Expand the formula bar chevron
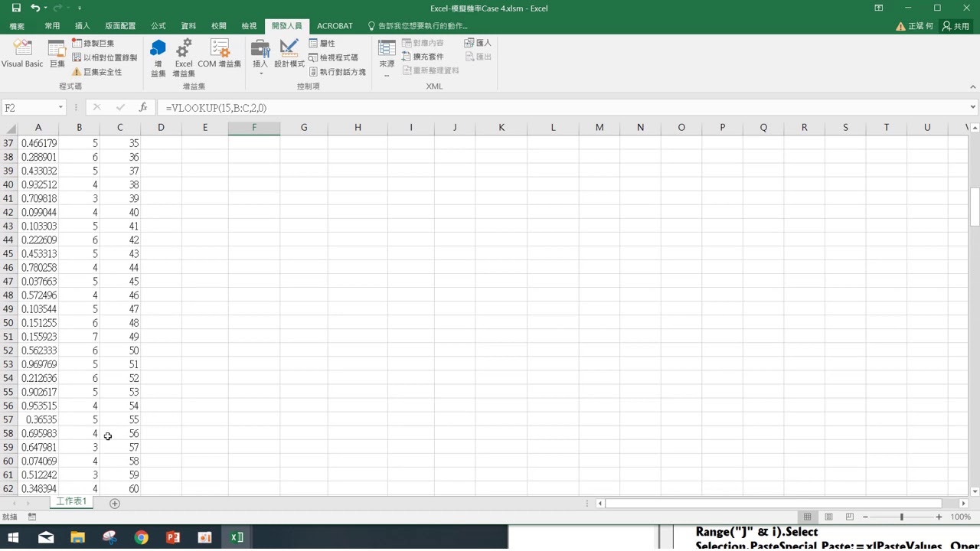980x551 pixels. (973, 107)
